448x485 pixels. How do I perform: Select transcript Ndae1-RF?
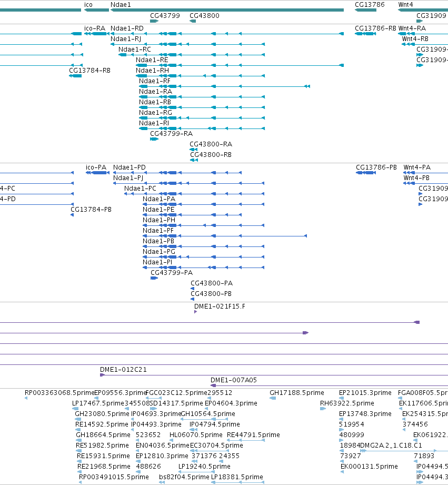(155, 81)
